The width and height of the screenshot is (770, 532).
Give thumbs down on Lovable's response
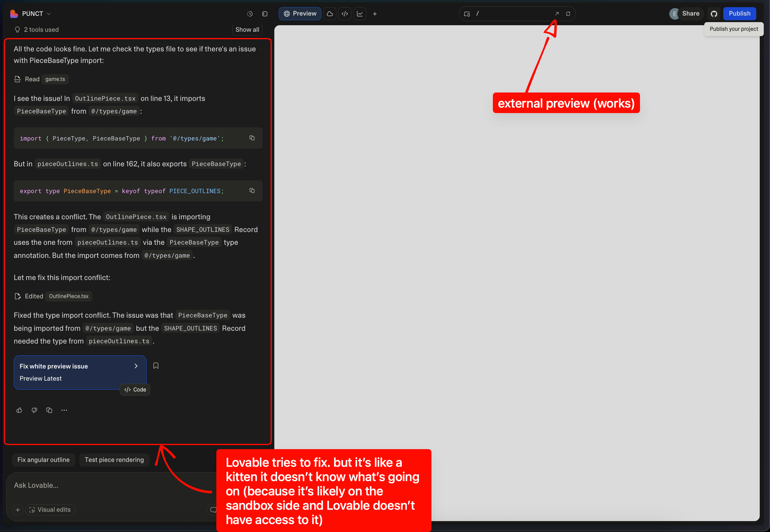tap(34, 410)
